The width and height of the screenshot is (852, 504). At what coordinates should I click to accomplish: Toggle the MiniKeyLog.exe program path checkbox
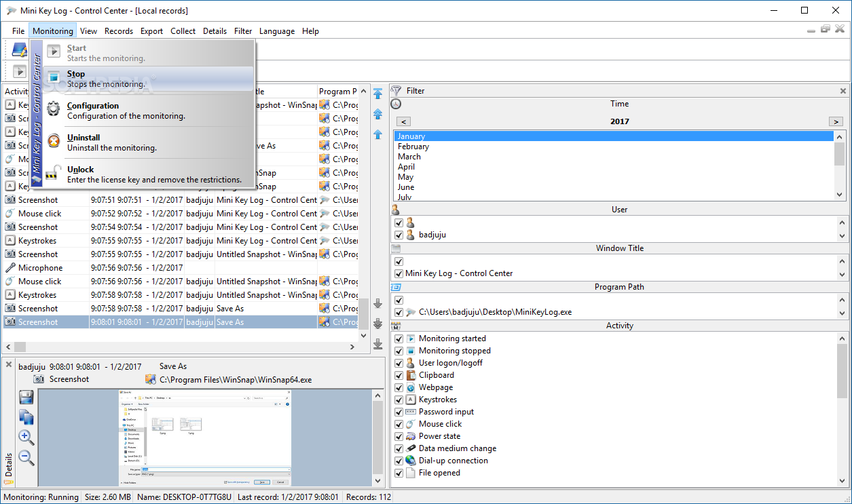399,312
